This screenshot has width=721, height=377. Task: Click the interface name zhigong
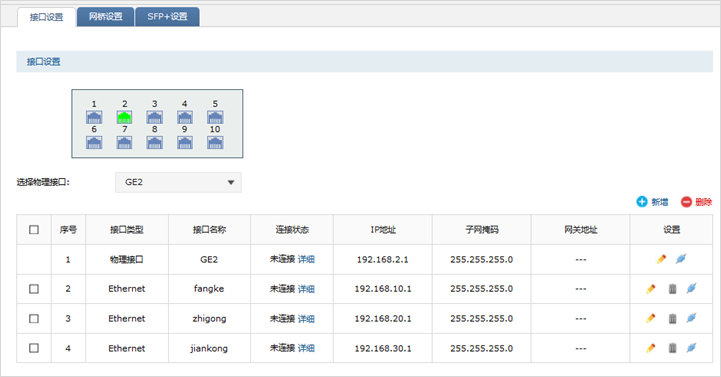209,319
